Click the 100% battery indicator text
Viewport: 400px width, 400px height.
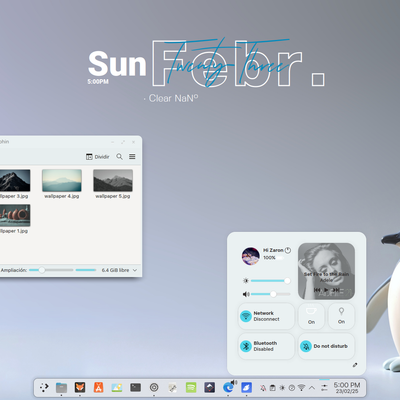click(x=269, y=258)
